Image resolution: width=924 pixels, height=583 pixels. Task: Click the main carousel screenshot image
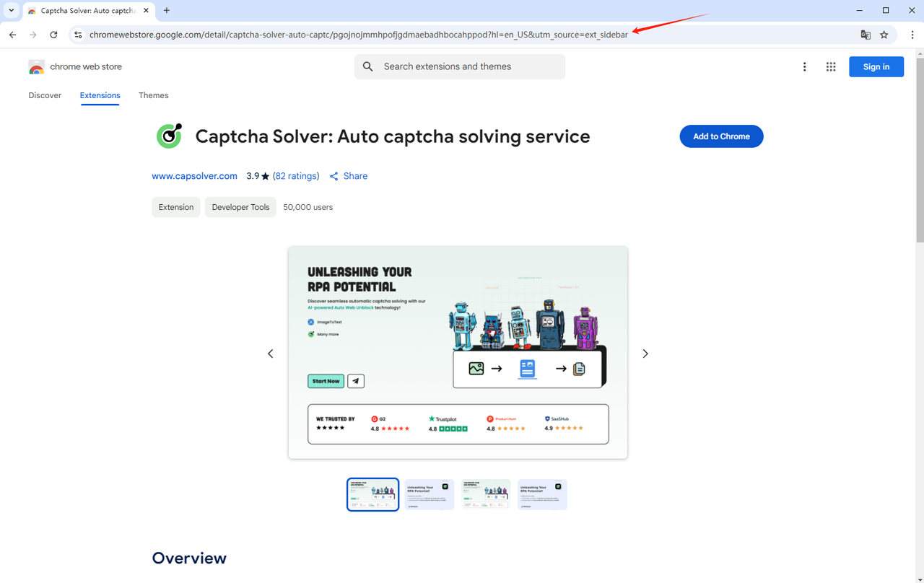pyautogui.click(x=458, y=352)
